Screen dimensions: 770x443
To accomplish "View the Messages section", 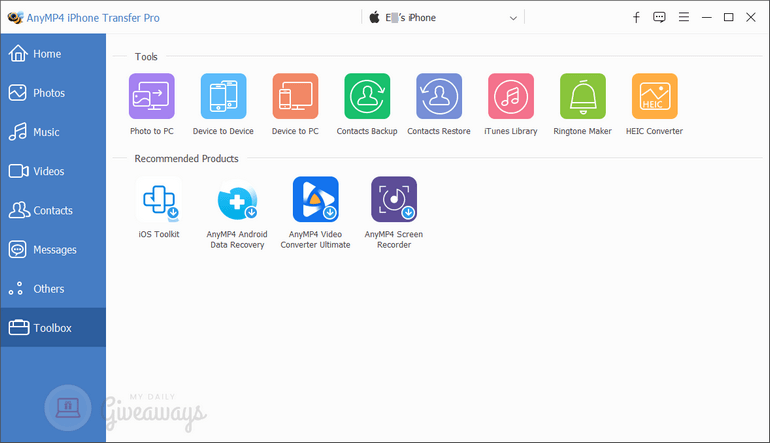I will [53, 249].
